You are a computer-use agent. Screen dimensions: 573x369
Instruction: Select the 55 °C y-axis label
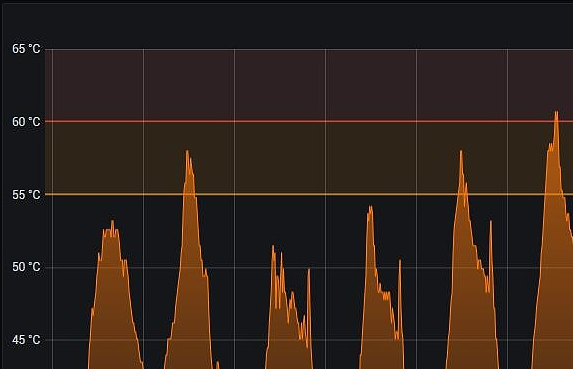[26, 195]
